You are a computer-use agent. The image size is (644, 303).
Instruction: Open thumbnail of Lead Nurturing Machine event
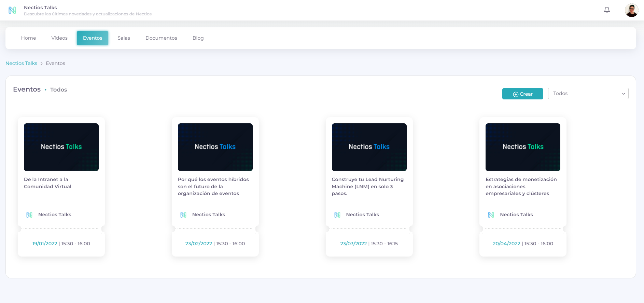click(x=369, y=147)
